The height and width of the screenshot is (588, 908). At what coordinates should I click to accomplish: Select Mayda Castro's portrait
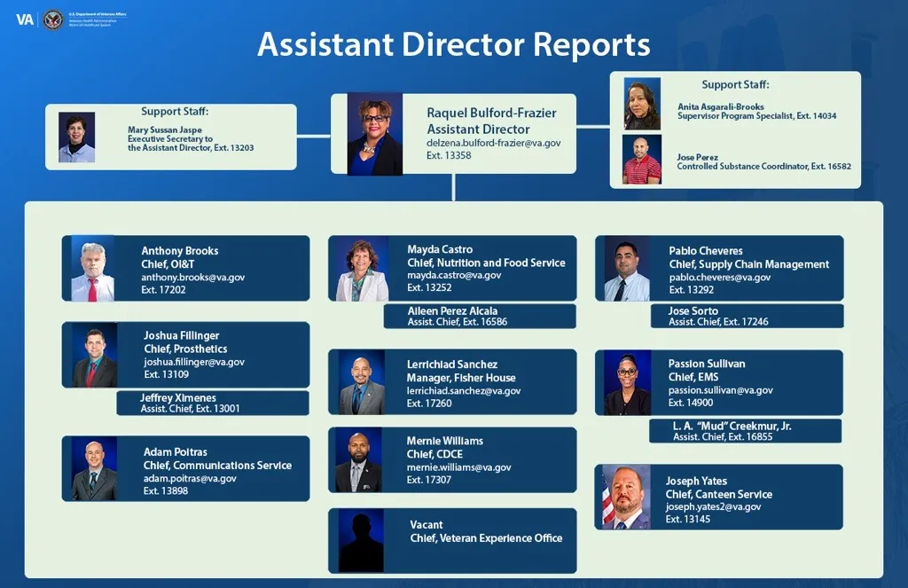point(362,268)
